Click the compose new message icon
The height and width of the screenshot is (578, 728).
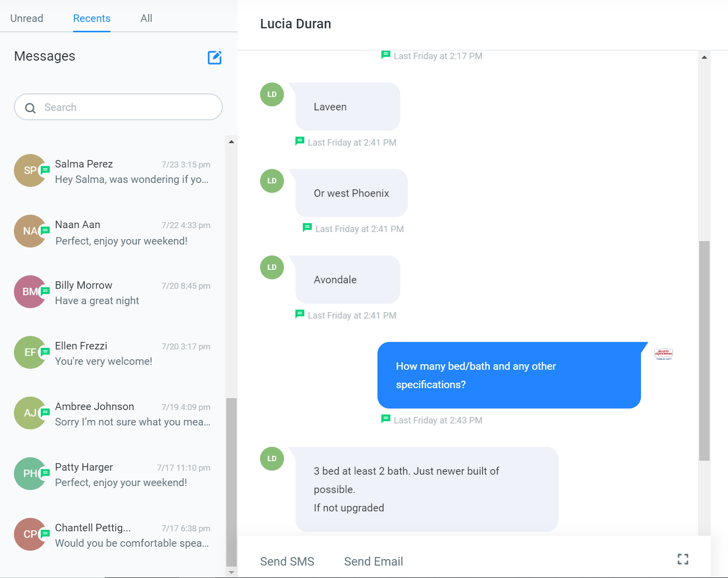click(x=214, y=58)
